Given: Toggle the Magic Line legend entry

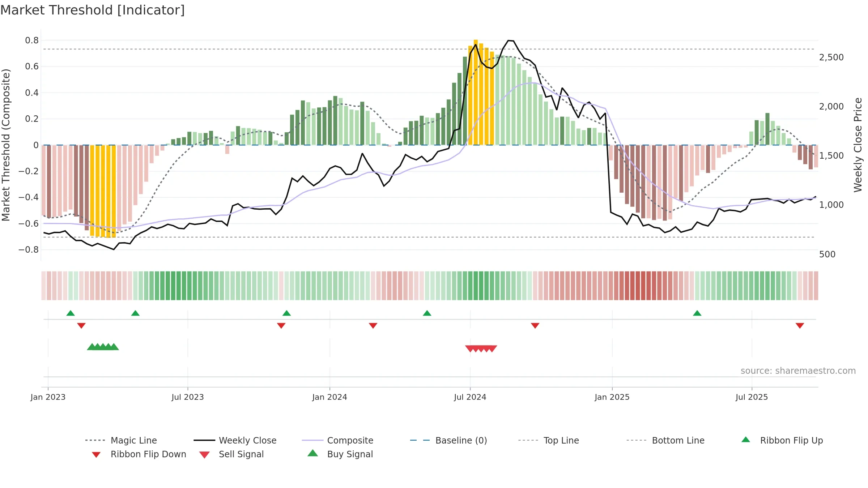Looking at the screenshot, I should (x=121, y=440).
